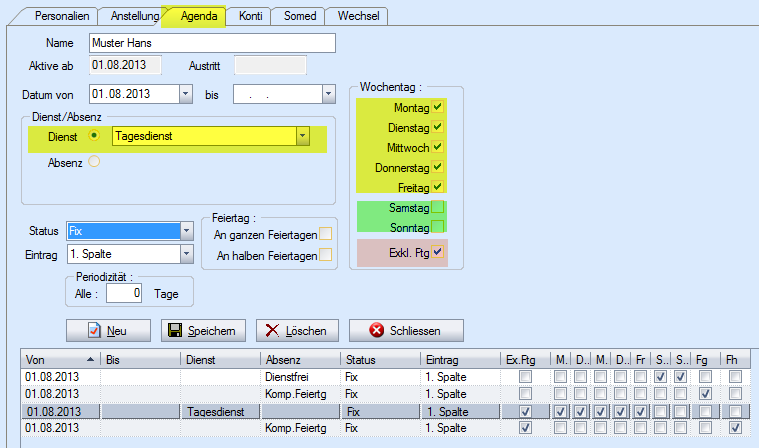Click Status Fix cell in Dienstfrei row
Viewport: 759px width, 448px height.
(380, 377)
